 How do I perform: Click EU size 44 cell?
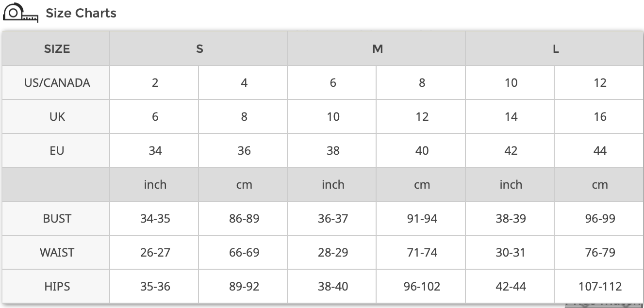[x=600, y=151]
